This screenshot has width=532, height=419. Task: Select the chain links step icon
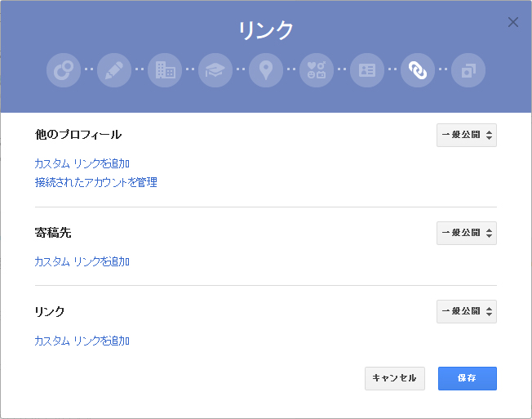418,70
